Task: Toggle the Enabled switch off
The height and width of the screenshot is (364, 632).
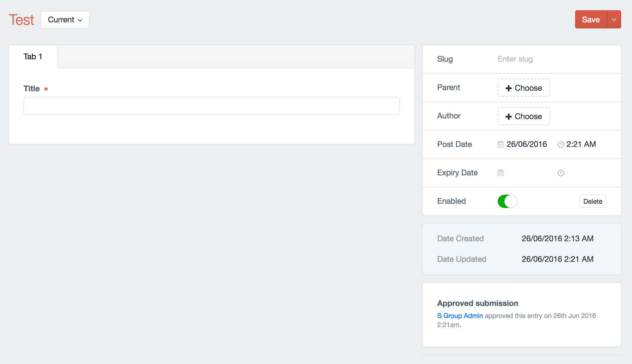Action: (x=507, y=201)
